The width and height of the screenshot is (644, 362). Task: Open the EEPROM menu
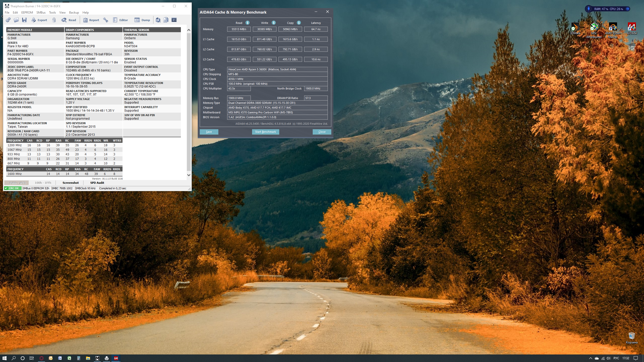[x=27, y=12]
